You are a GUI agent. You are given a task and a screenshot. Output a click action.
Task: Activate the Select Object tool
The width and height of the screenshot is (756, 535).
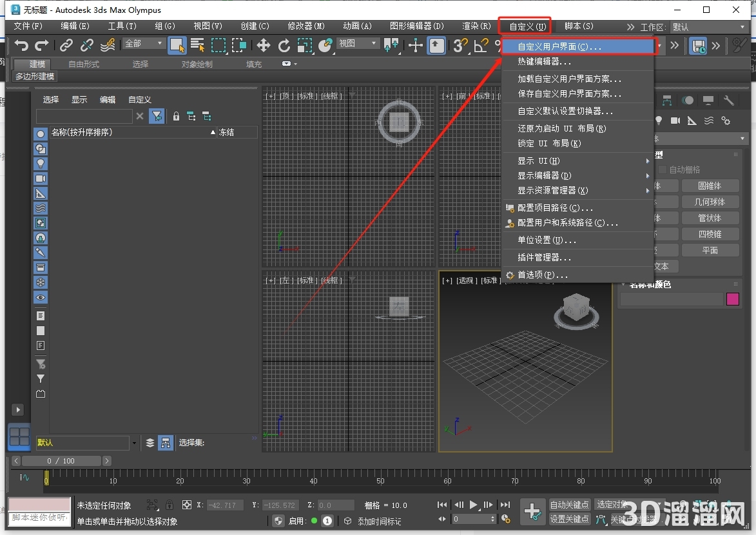click(177, 45)
